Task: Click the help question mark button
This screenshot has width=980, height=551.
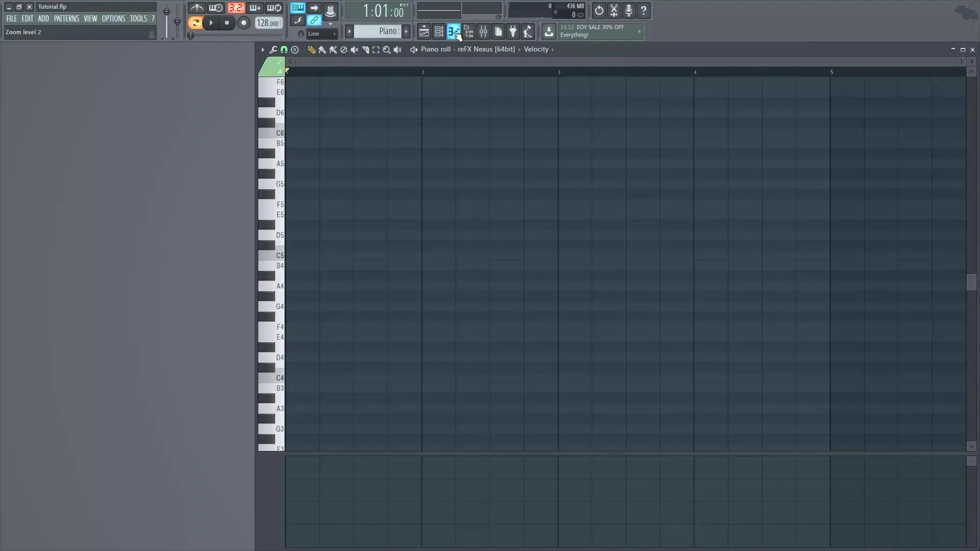Action: click(644, 10)
